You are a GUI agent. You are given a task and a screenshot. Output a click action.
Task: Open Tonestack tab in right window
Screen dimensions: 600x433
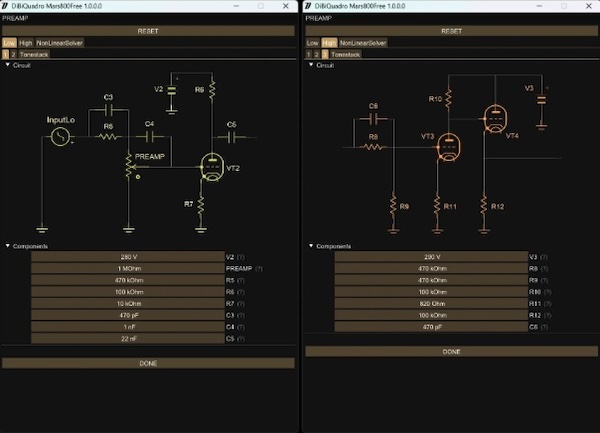(x=346, y=54)
